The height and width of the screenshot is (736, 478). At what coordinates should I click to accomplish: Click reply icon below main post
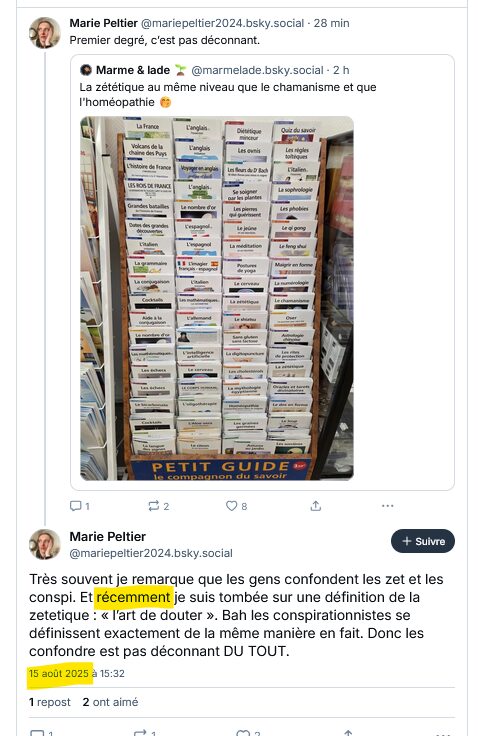click(x=37, y=732)
